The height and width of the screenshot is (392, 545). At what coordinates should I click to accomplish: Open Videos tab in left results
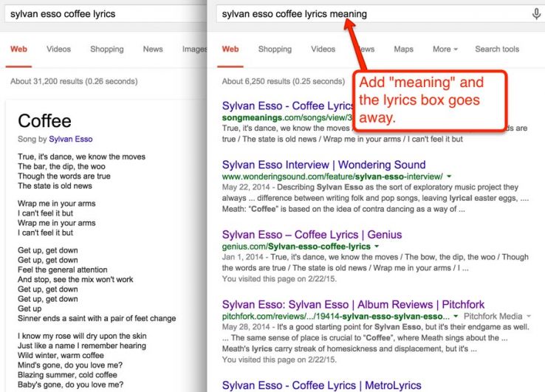pyautogui.click(x=59, y=49)
